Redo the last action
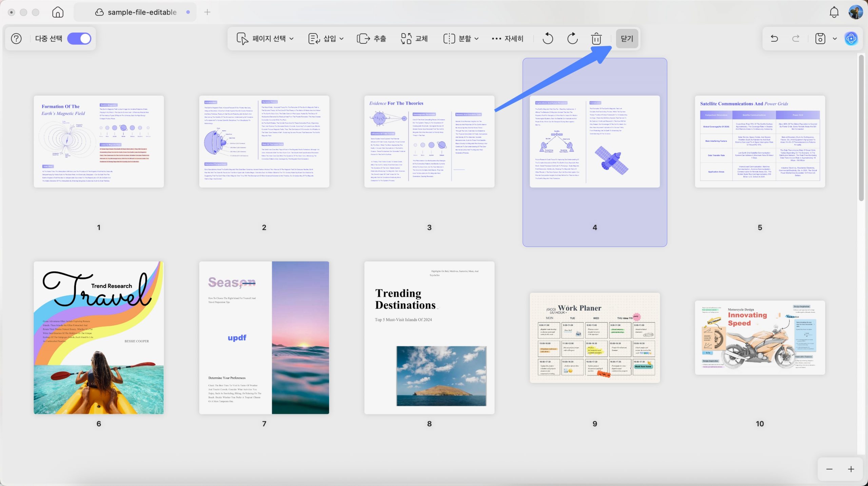Viewport: 868px width, 486px height. pyautogui.click(x=796, y=39)
